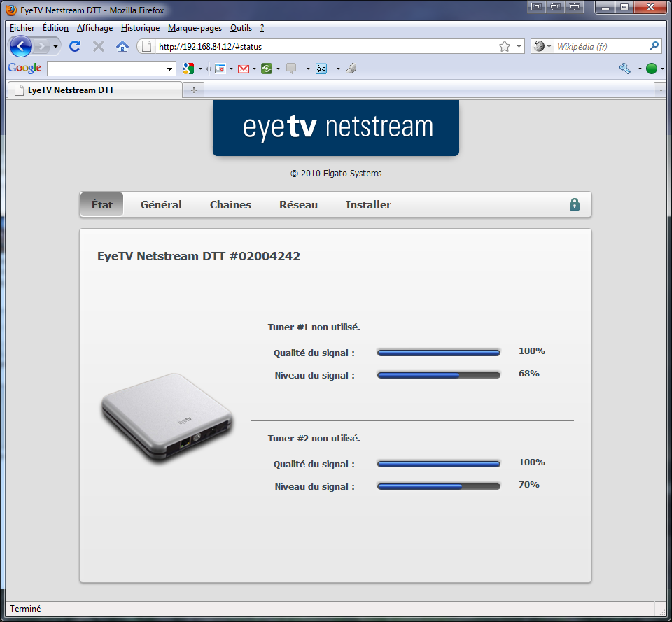Switch to the État tab
672x622 pixels.
coord(102,205)
